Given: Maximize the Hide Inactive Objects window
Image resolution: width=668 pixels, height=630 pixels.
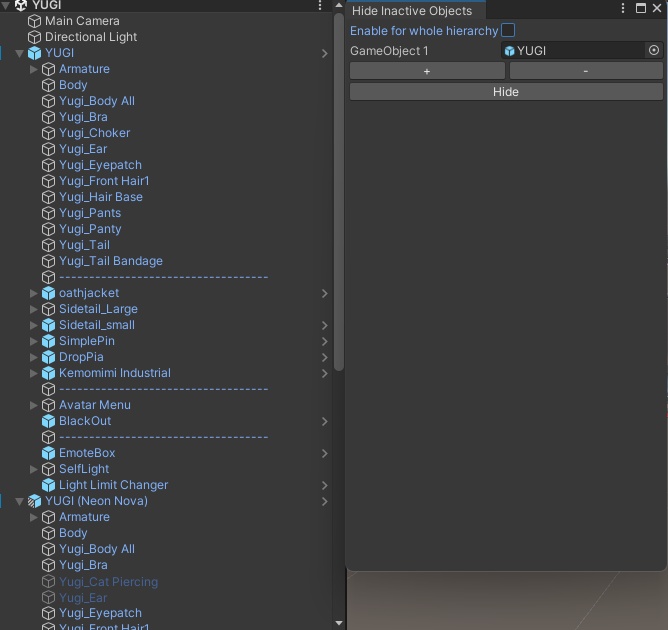Looking at the screenshot, I should tap(641, 8).
